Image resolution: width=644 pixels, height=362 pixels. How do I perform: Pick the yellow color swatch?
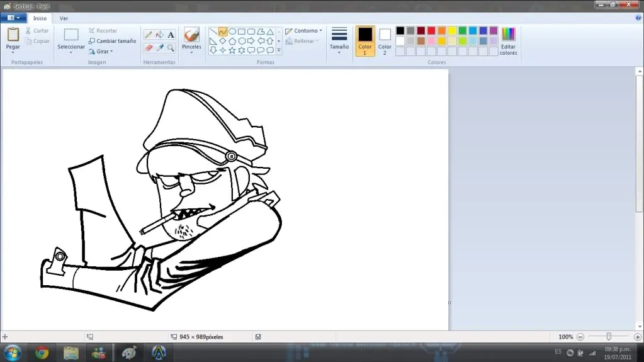tap(452, 31)
